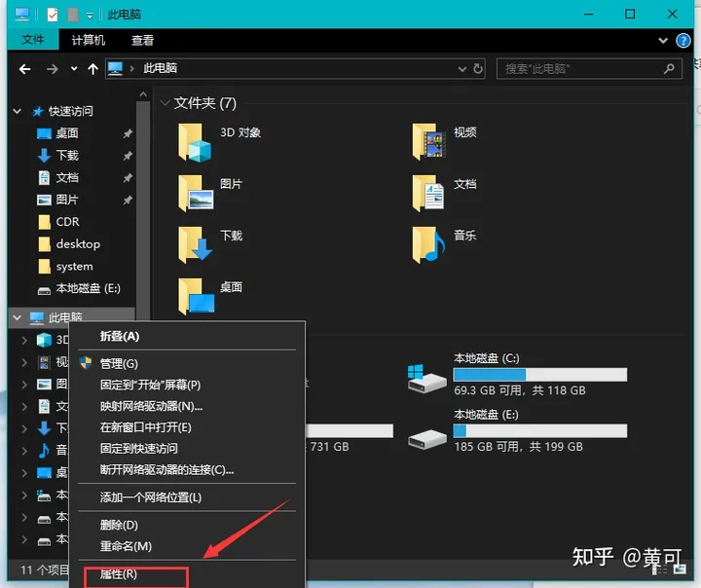
Task: Open the help question mark icon
Action: [x=683, y=41]
